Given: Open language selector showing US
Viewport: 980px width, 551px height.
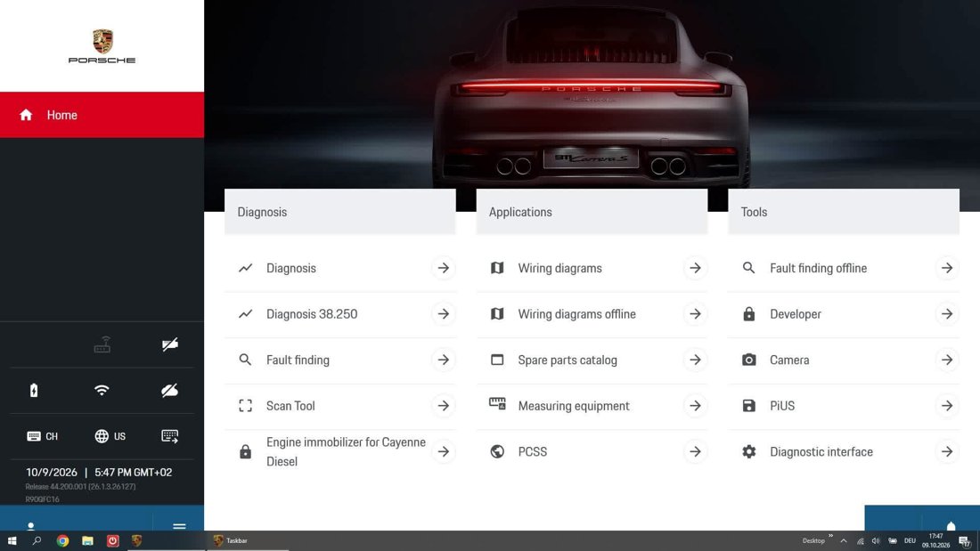Looking at the screenshot, I should (110, 436).
